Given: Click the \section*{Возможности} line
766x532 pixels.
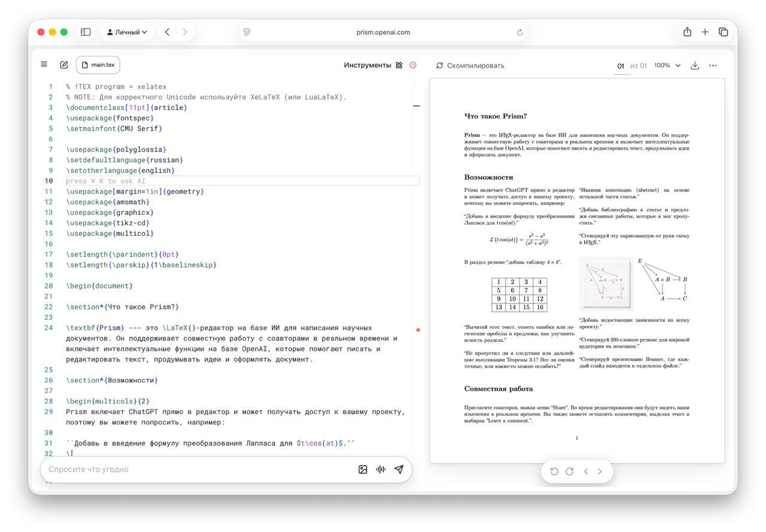Looking at the screenshot, I should point(112,380).
